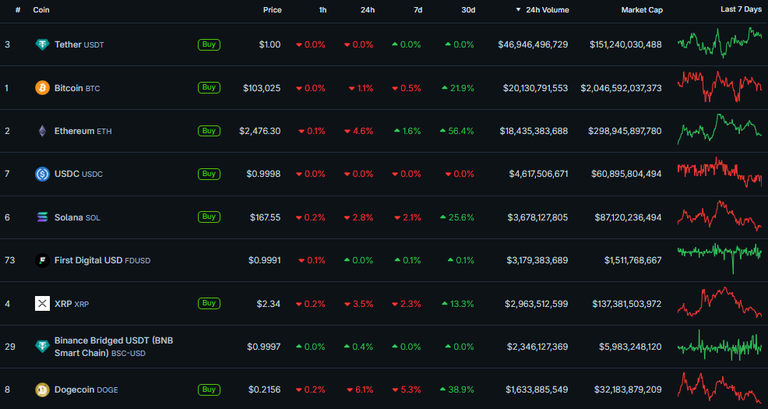This screenshot has width=768, height=409.
Task: Click the First Digital USD logo icon
Action: pos(42,260)
